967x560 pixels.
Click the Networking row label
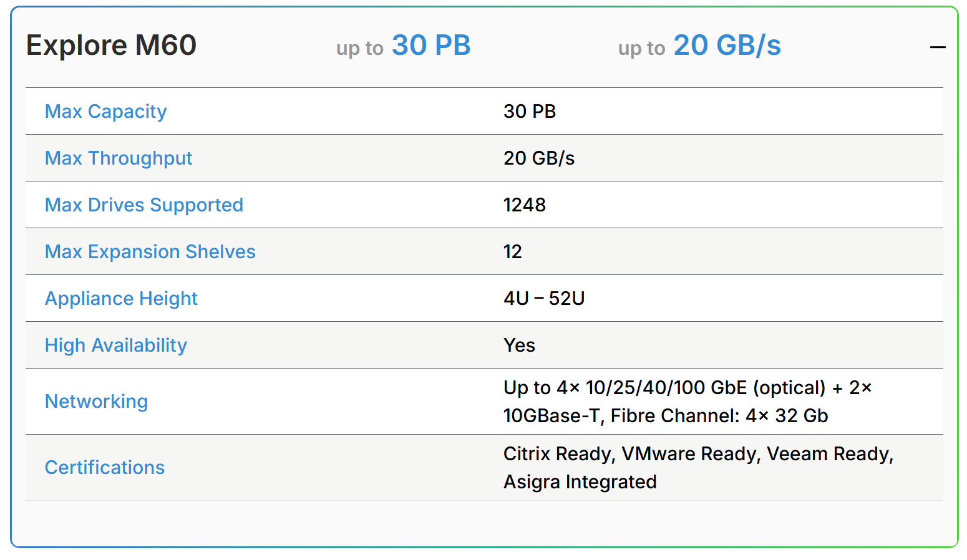pyautogui.click(x=96, y=401)
